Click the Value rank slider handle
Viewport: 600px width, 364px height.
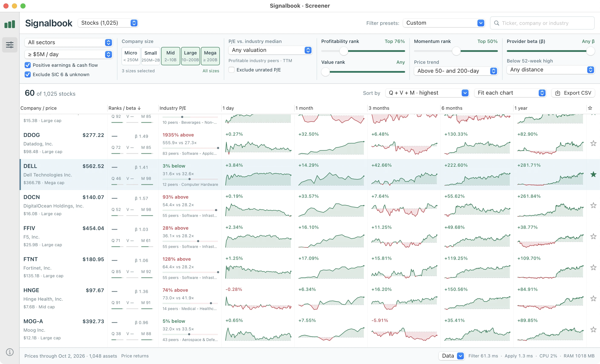pos(325,72)
